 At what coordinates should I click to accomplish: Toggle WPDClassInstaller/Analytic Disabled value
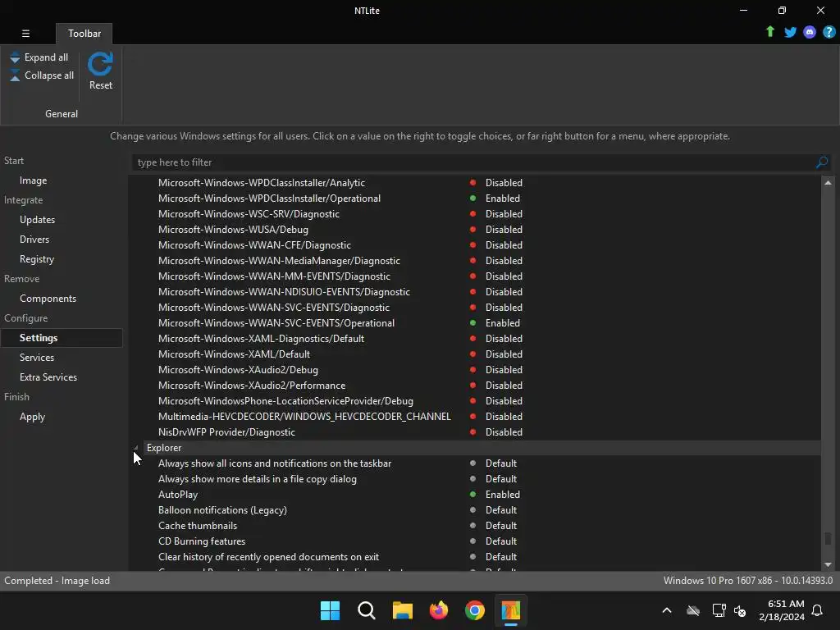point(504,183)
